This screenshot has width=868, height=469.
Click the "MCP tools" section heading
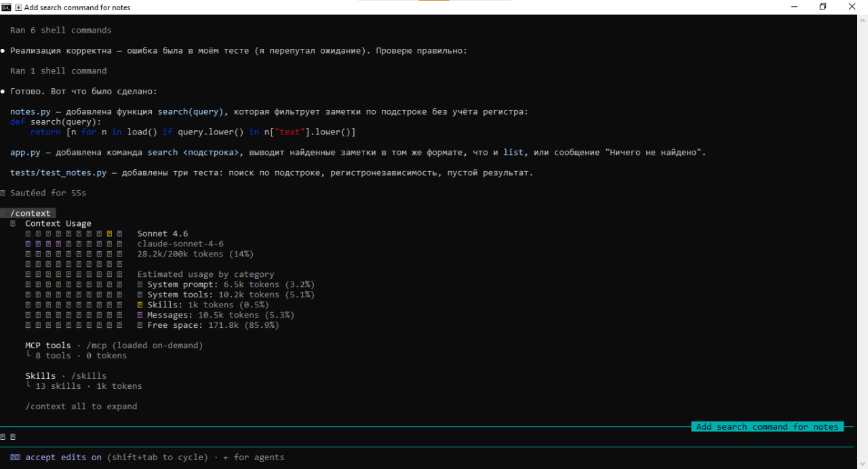click(x=48, y=345)
